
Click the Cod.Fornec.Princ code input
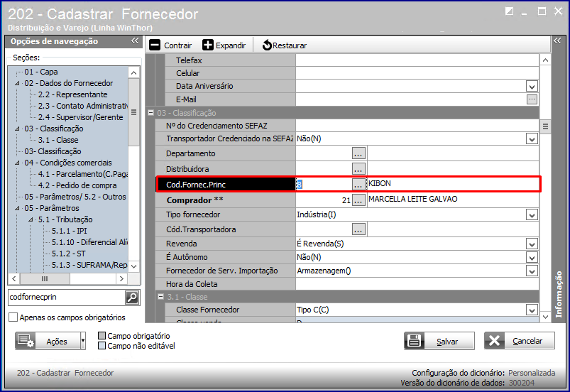coord(324,185)
